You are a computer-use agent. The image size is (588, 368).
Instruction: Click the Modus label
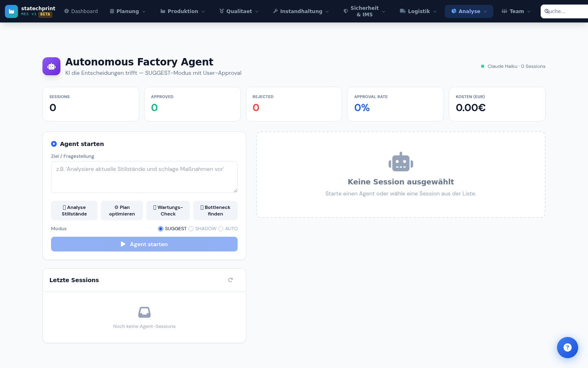[59, 229]
